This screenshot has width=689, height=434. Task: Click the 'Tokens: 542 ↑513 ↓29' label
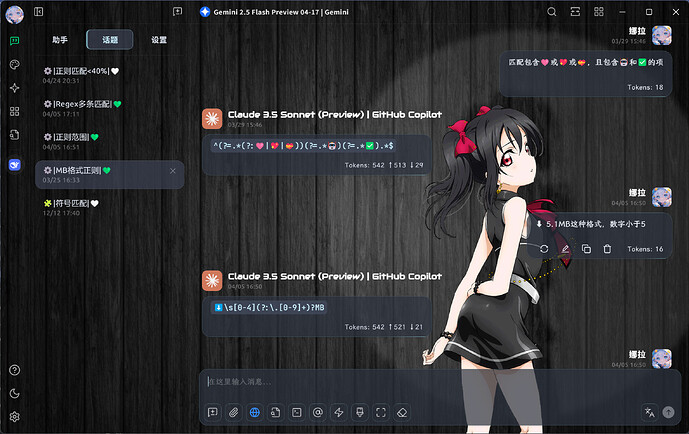point(384,165)
